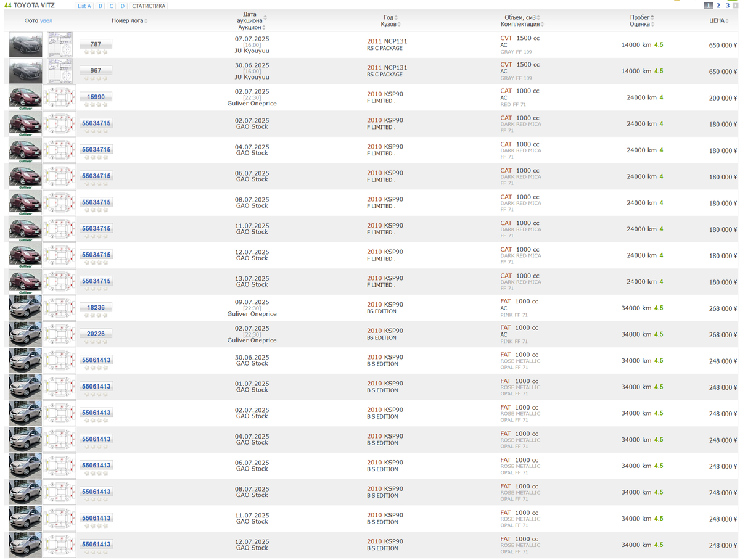View gray Vitz photo of lot 787
This screenshot has width=740, height=560.
(x=26, y=45)
